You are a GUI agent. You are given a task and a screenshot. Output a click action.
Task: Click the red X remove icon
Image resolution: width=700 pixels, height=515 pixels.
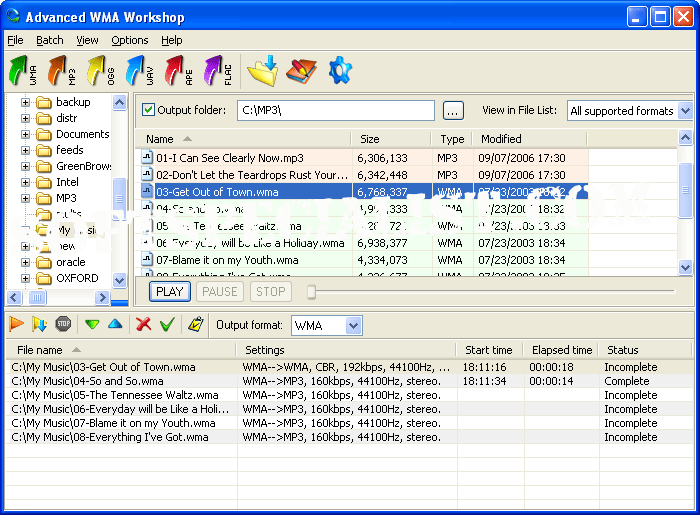[x=143, y=324]
